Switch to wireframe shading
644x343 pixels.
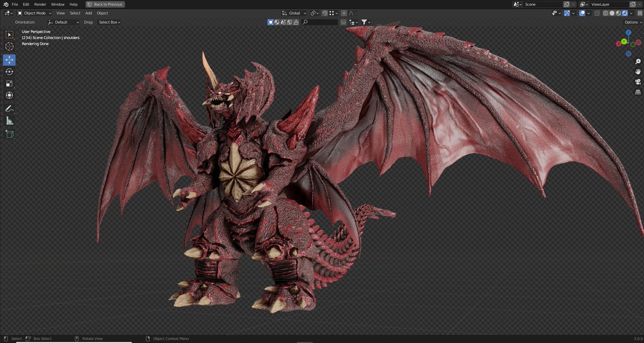606,13
